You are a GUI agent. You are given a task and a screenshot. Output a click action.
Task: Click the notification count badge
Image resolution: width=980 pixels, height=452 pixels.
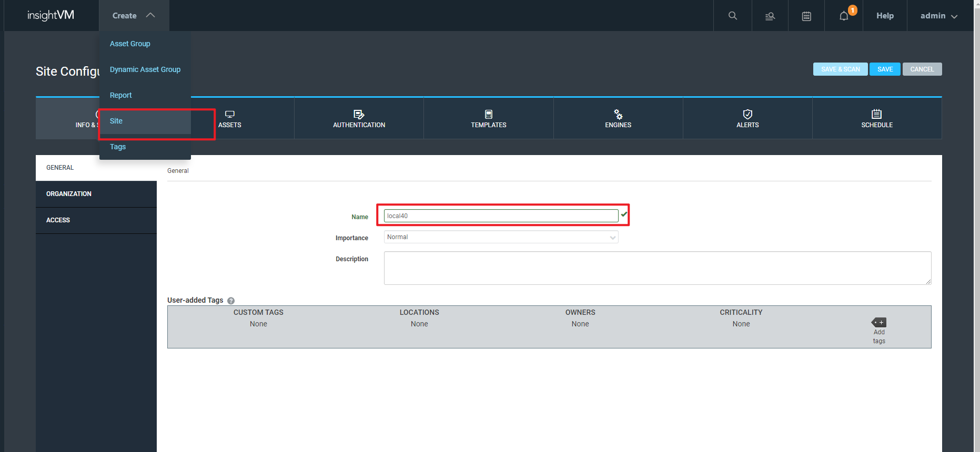tap(853, 10)
